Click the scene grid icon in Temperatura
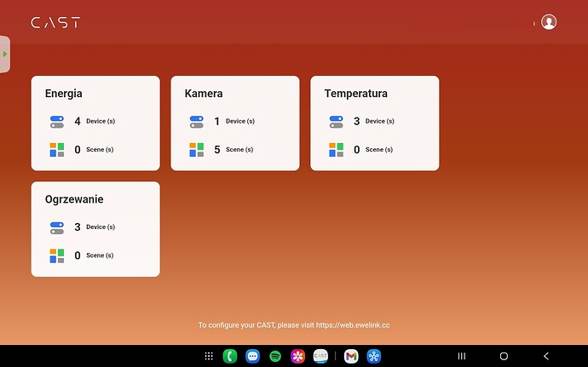Screen dimensions: 588x367 point(336,150)
